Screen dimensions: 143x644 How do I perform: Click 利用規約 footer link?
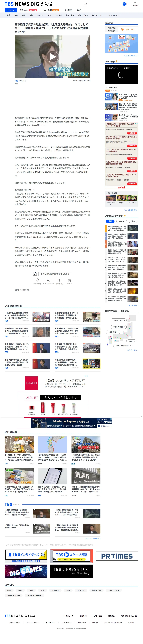click(x=95, y=623)
